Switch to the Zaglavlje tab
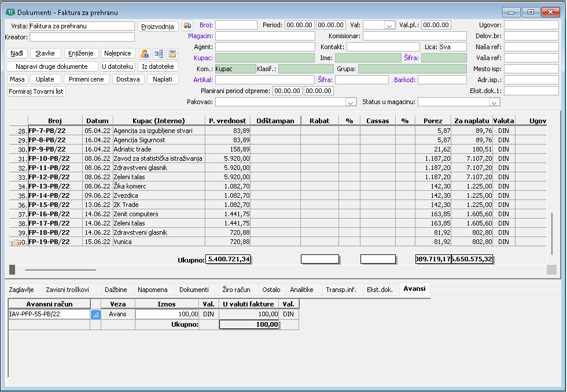 click(x=21, y=290)
